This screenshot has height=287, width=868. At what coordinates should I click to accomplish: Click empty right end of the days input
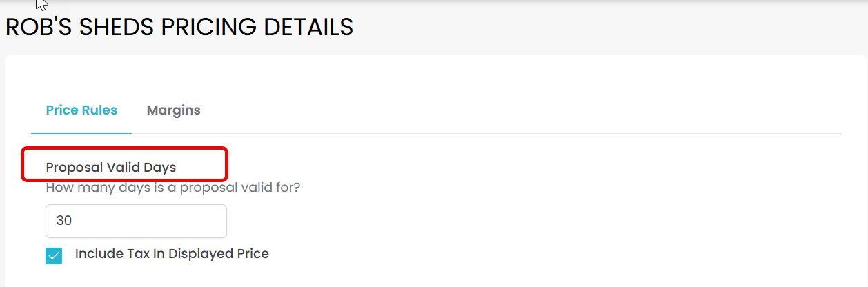click(207, 221)
